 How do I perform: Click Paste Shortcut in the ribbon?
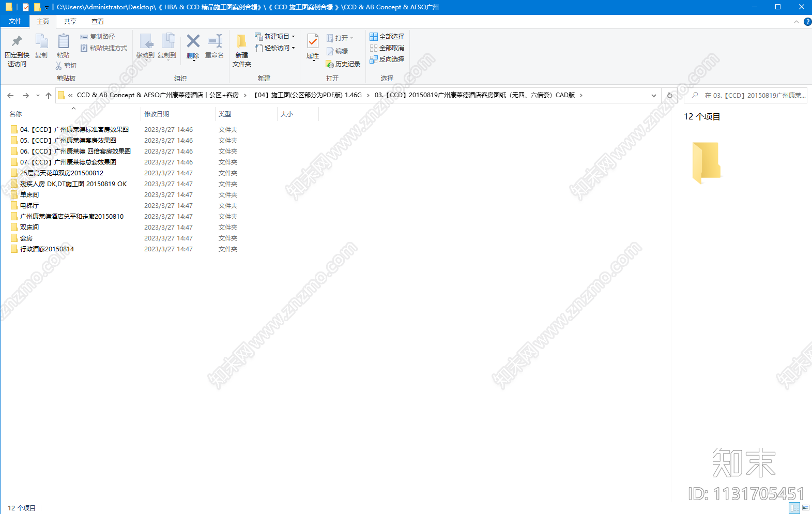click(x=104, y=48)
